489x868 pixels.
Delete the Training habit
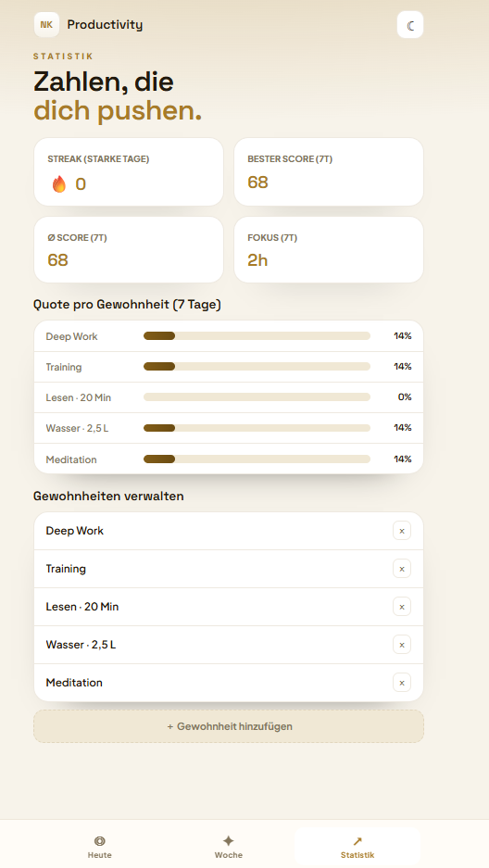[x=402, y=569]
